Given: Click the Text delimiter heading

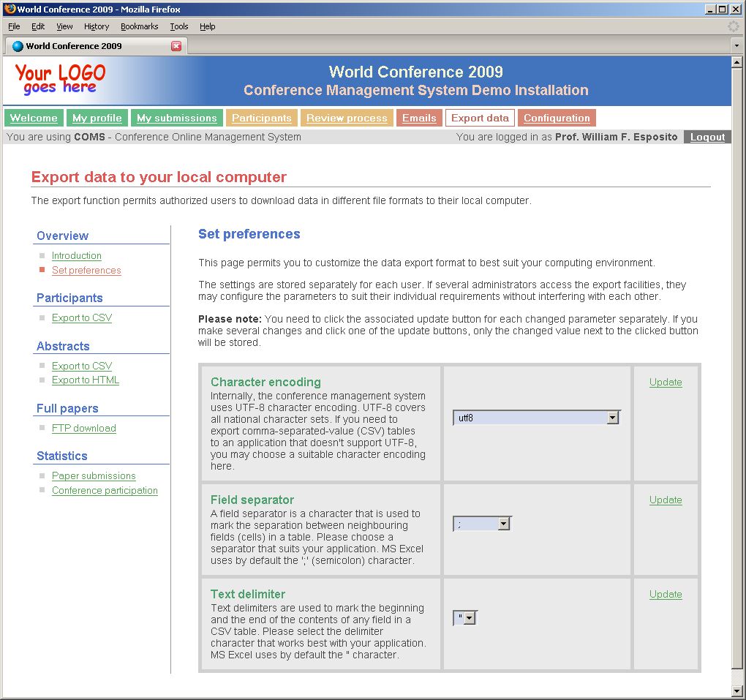Looking at the screenshot, I should coord(248,595).
